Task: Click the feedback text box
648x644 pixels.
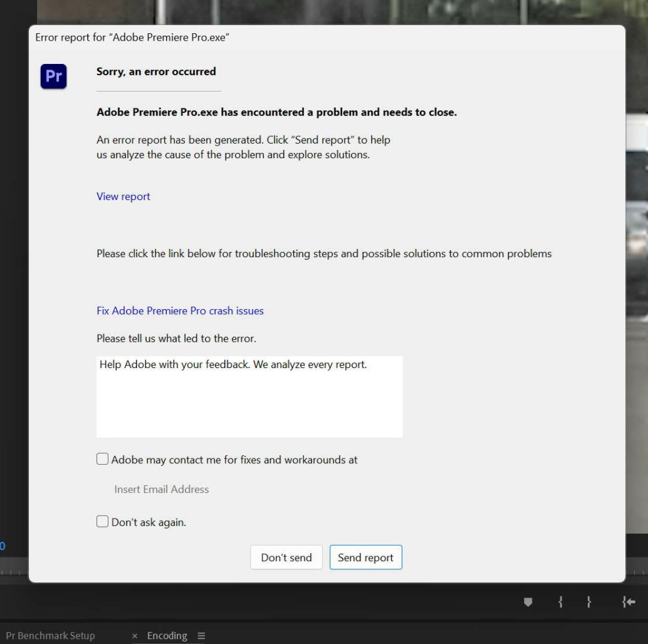Action: pyautogui.click(x=249, y=397)
